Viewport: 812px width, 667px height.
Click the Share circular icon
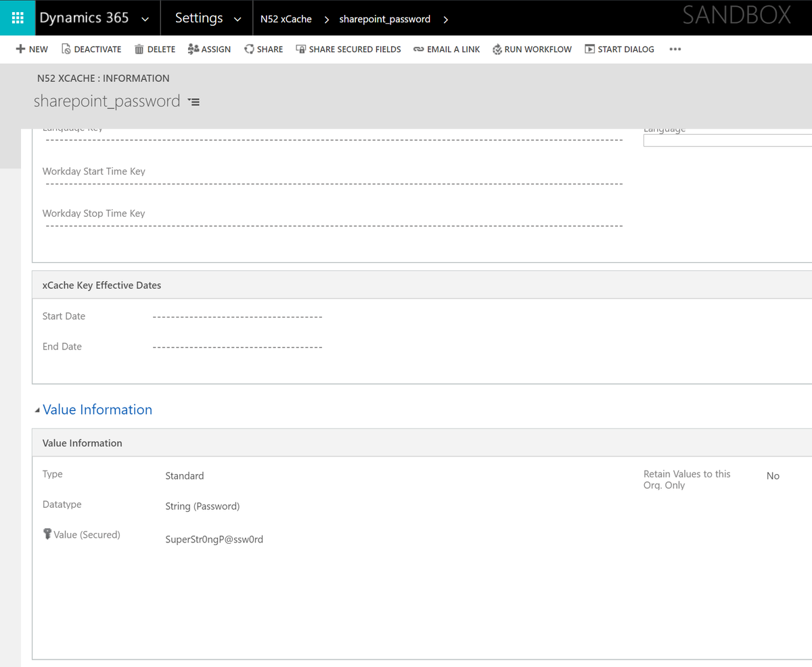(249, 49)
